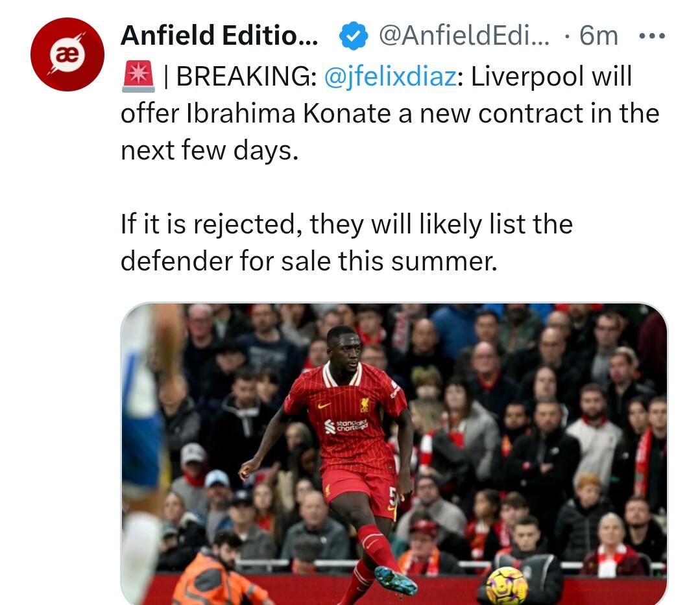Open the three-dot more options menu

coord(652,36)
